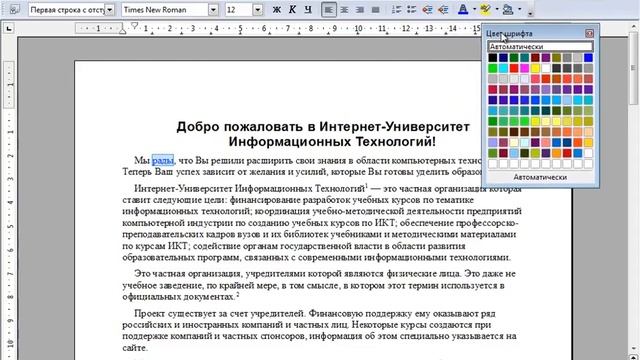Pick the magenta color swatch
640x360 pixels.
(x=524, y=68)
